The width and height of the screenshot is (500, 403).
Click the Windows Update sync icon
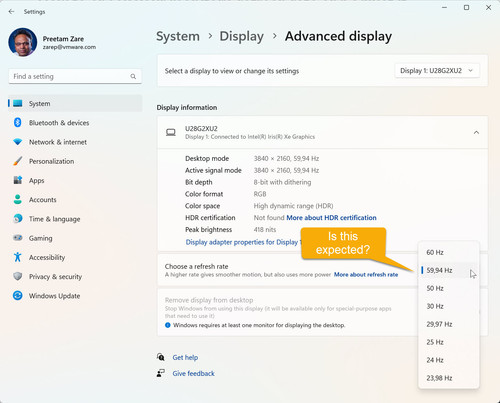[18, 296]
